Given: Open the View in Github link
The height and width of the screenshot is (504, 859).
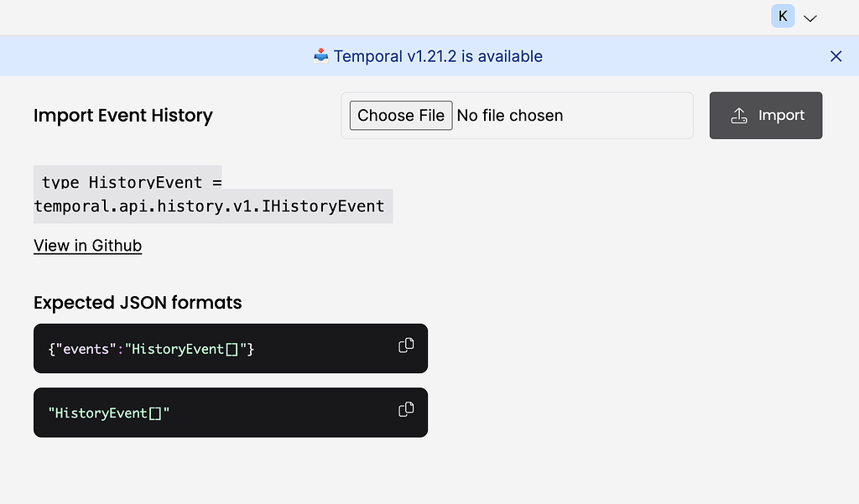Looking at the screenshot, I should 88,246.
